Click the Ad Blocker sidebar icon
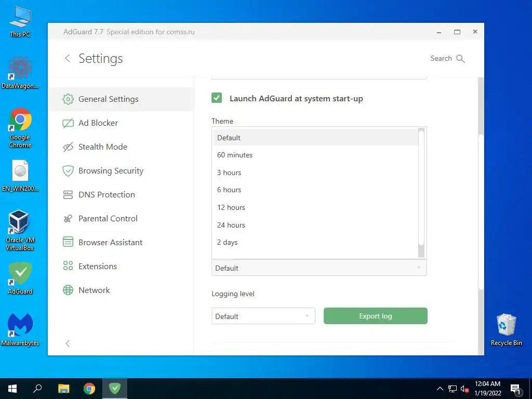The image size is (532, 399). click(x=68, y=123)
